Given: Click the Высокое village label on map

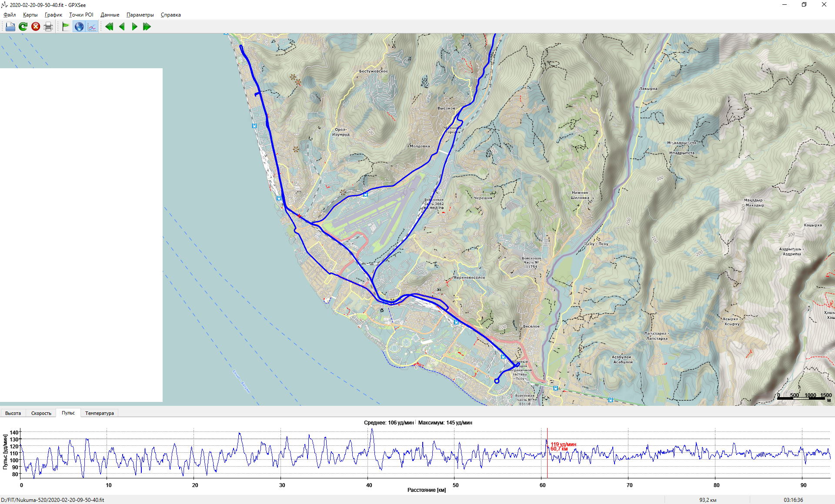Looking at the screenshot, I should click(446, 108).
